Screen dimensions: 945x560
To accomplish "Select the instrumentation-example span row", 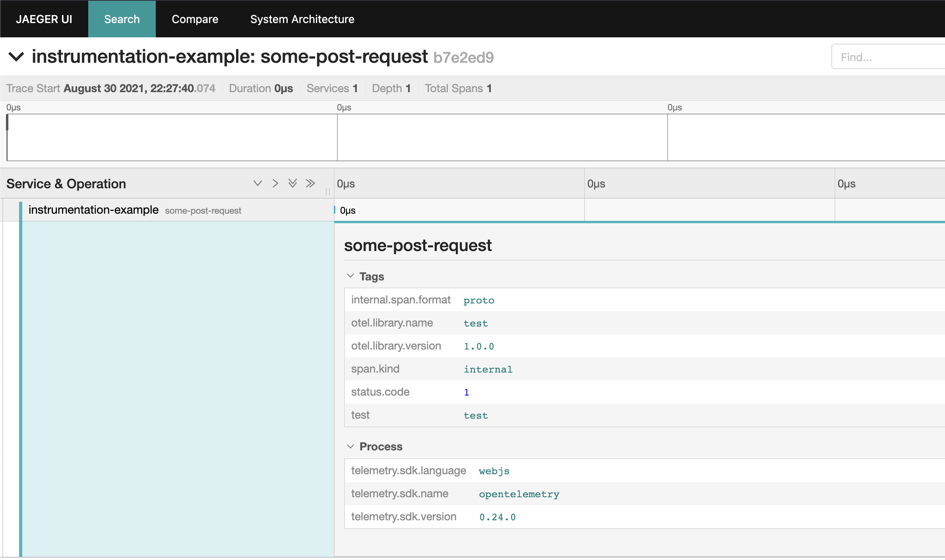I will [x=93, y=210].
